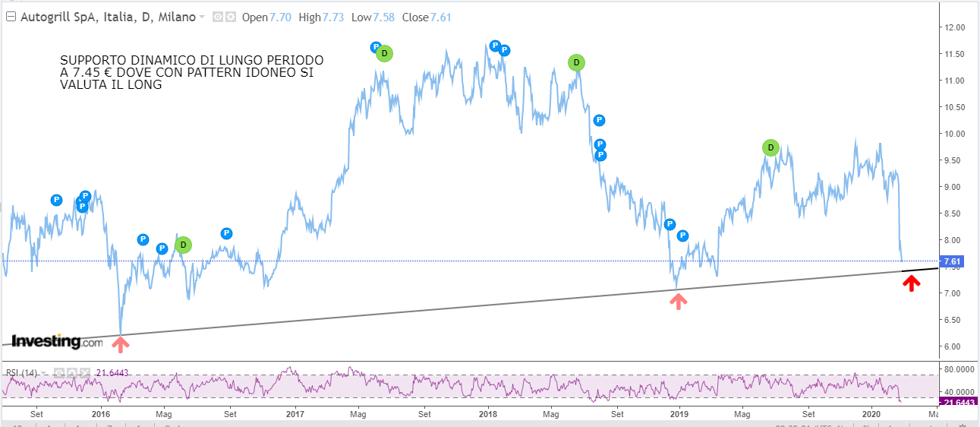Click 11.50 on the price axis
This screenshot has width=980, height=427.
point(954,54)
